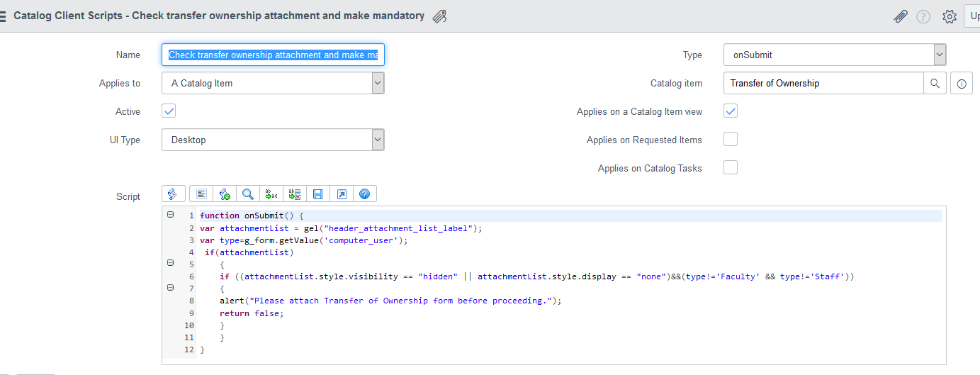Uncheck Applies on a Catalog Item view
Image resolution: width=980 pixels, height=375 pixels.
pyautogui.click(x=731, y=111)
